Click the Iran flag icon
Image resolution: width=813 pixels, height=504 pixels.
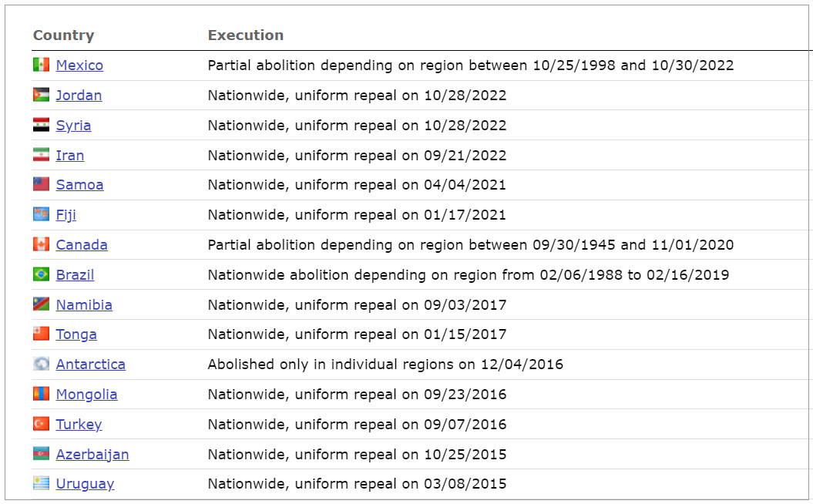[41, 155]
